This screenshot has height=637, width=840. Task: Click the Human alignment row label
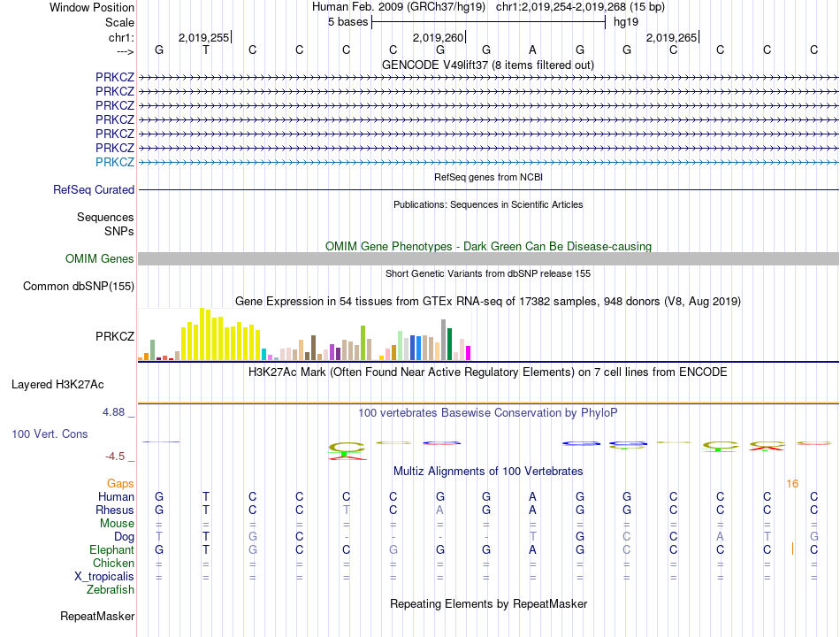[116, 497]
